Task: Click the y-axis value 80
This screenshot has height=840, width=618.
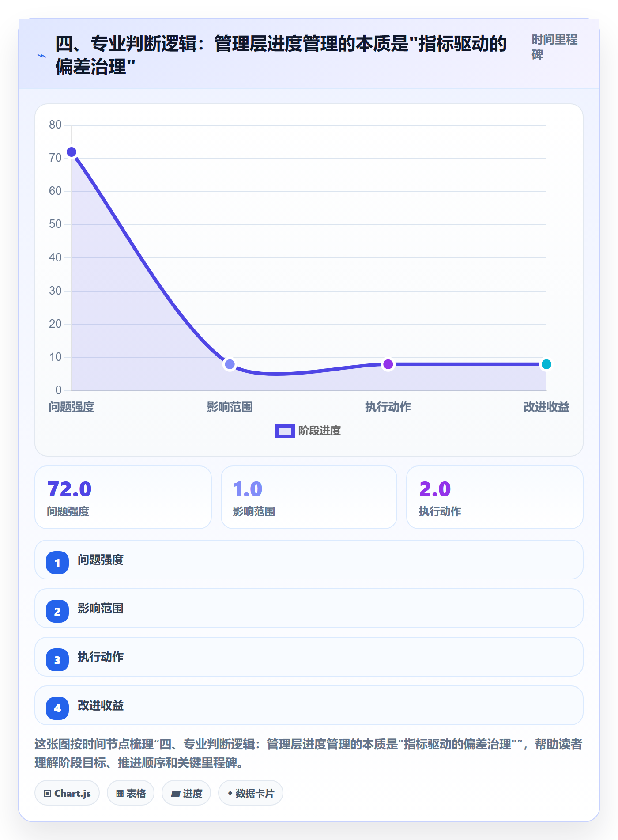Action: click(x=55, y=125)
